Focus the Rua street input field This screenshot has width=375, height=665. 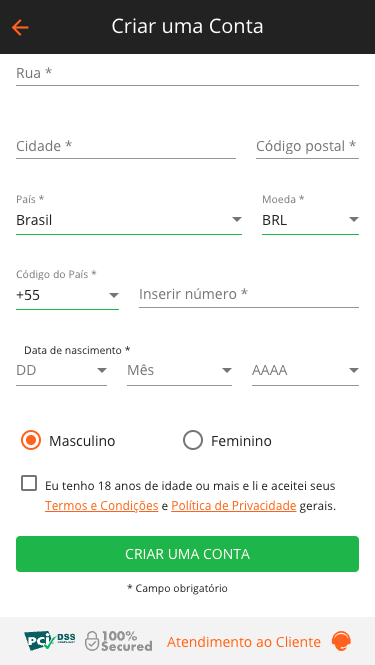tap(188, 73)
